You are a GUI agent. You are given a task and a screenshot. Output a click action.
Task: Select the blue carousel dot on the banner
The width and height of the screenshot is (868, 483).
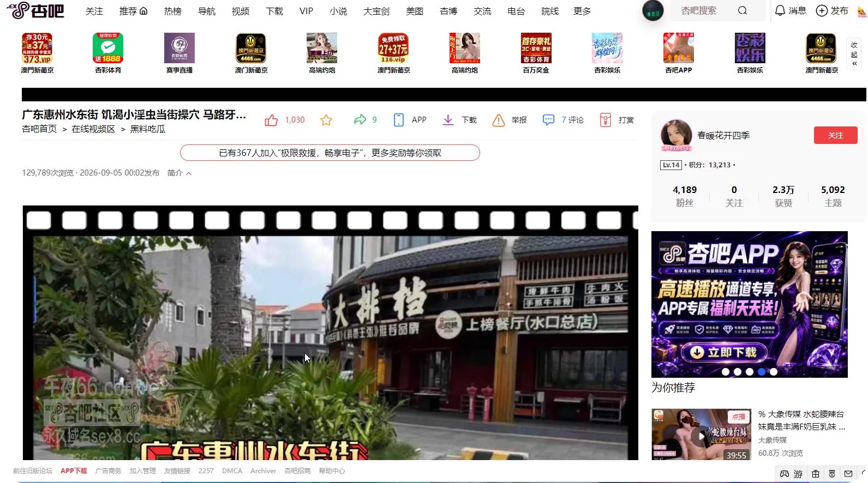(762, 372)
